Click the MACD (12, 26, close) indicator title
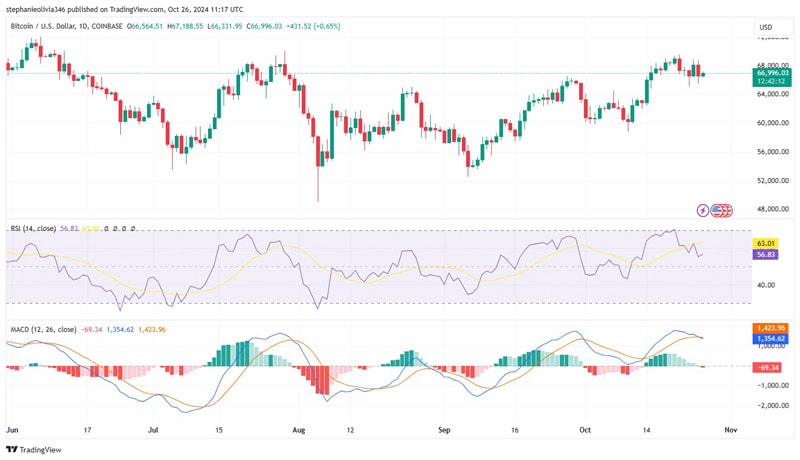800x460 pixels. 43,330
